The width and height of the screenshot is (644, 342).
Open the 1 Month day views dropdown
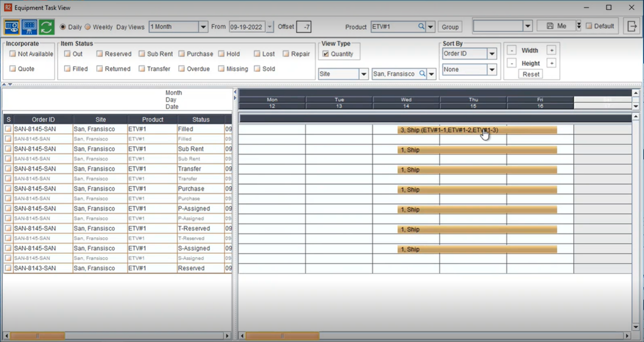click(203, 27)
